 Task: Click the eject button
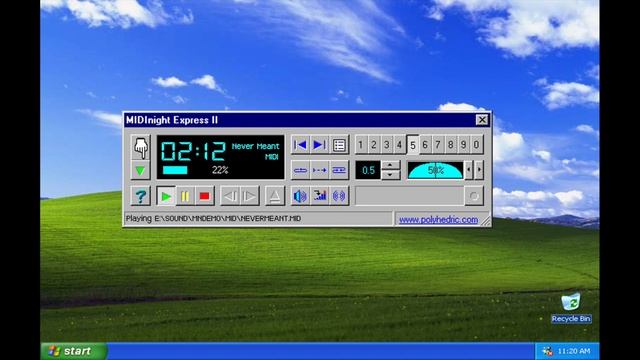click(x=275, y=196)
